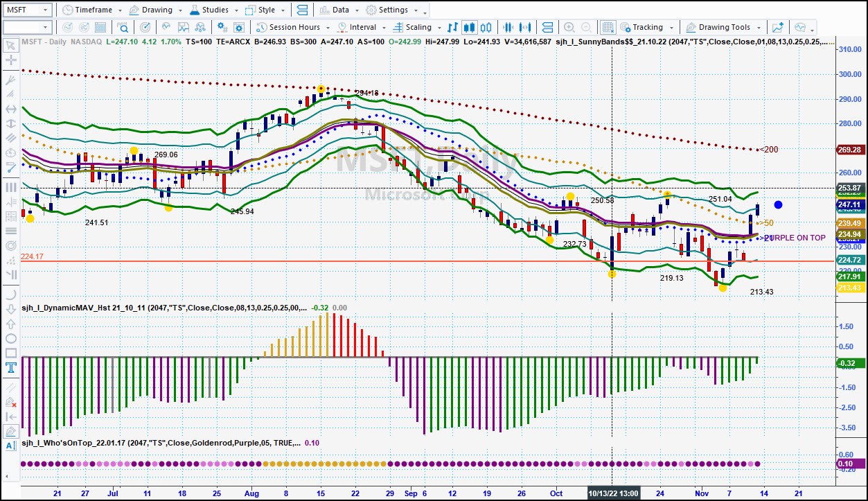Click the zoom out magnifier icon

pyautogui.click(x=587, y=28)
